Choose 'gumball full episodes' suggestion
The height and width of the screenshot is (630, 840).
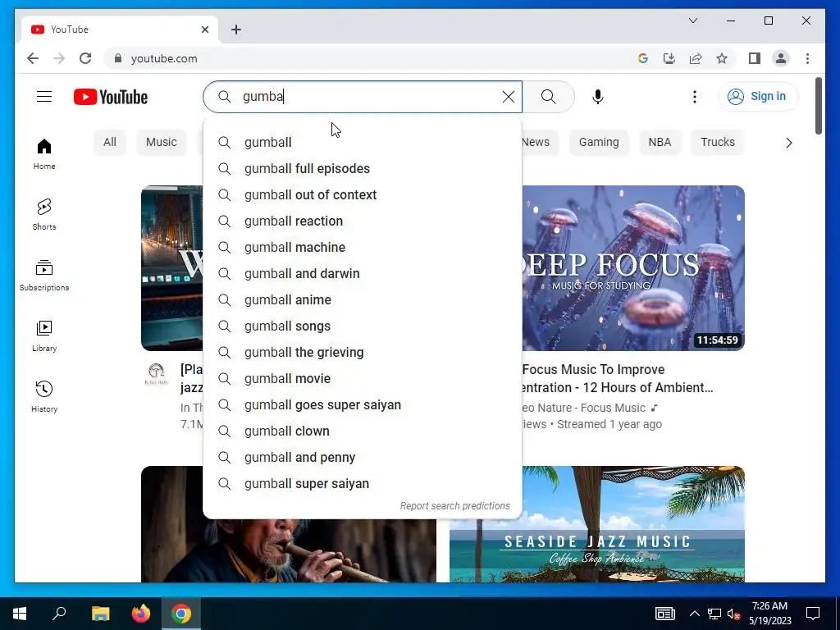(363, 168)
